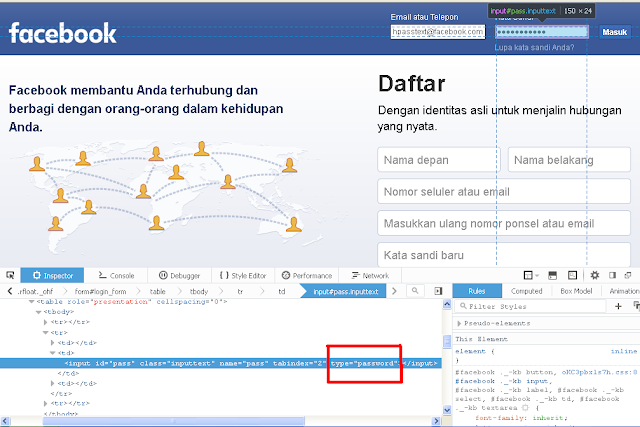Click dock to side of window icon
This screenshot has height=427, width=640.
click(612, 276)
